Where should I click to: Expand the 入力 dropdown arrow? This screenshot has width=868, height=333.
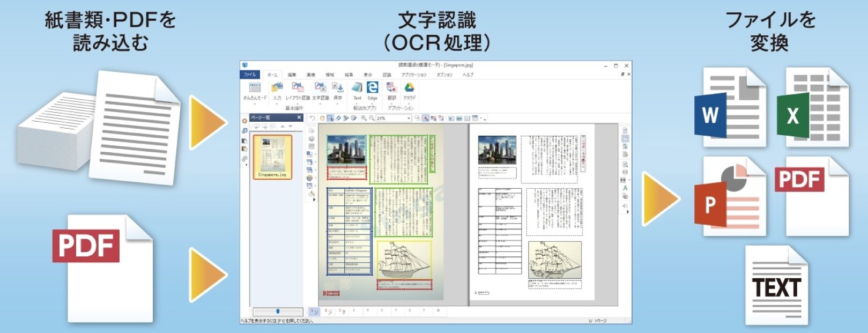277,103
